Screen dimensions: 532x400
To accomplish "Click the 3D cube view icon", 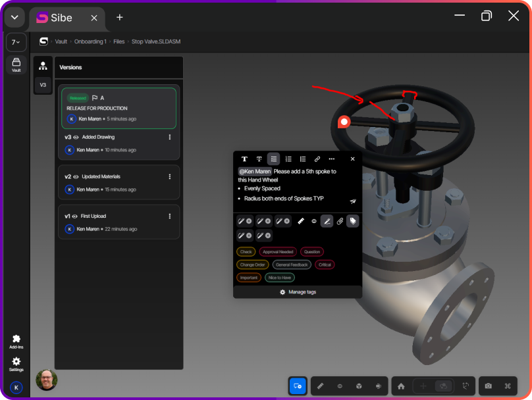I will pos(359,386).
